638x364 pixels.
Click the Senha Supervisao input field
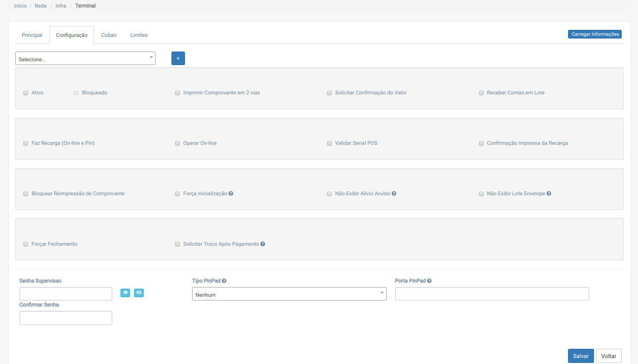[x=66, y=294]
